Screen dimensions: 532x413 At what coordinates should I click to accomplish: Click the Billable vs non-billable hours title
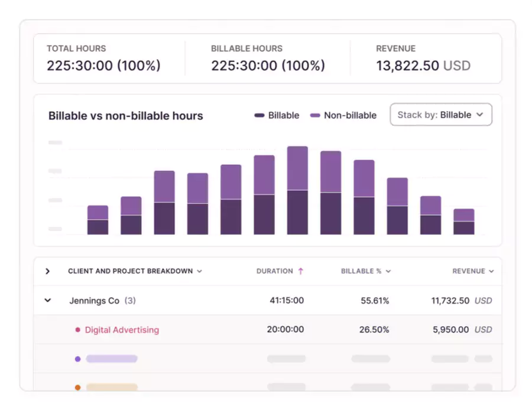pos(125,116)
